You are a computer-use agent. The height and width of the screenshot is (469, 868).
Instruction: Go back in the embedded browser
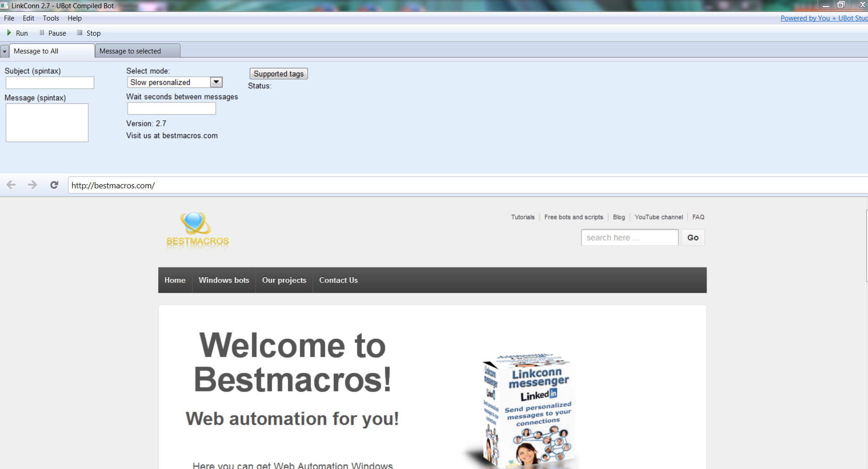click(11, 185)
